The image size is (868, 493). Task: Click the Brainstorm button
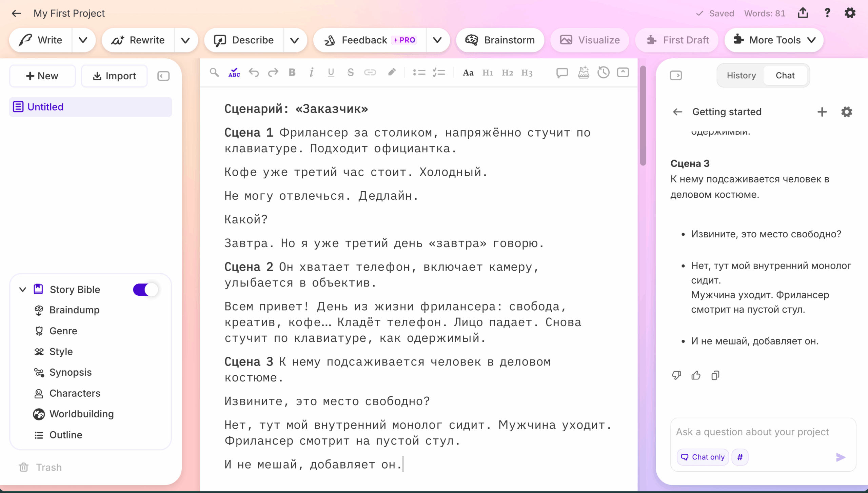tap(500, 40)
